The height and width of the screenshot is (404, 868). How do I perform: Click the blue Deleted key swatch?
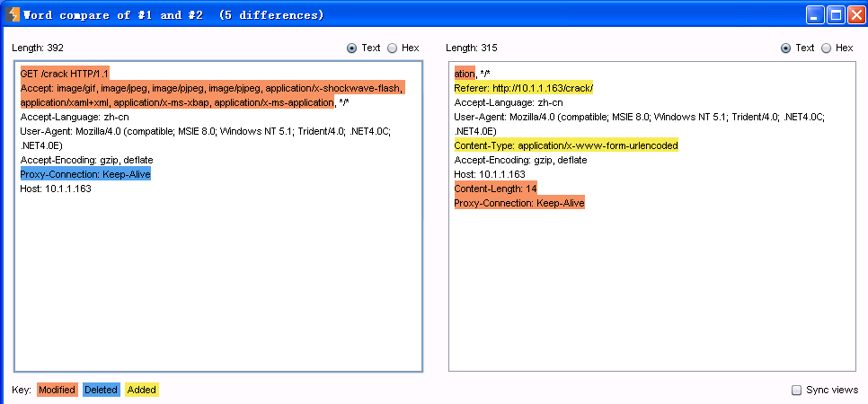click(x=102, y=391)
